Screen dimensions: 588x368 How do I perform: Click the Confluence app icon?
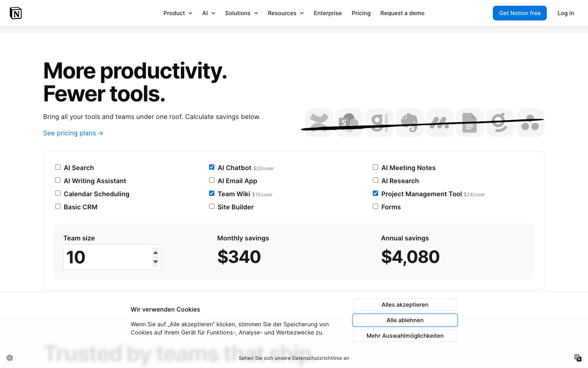click(x=319, y=123)
